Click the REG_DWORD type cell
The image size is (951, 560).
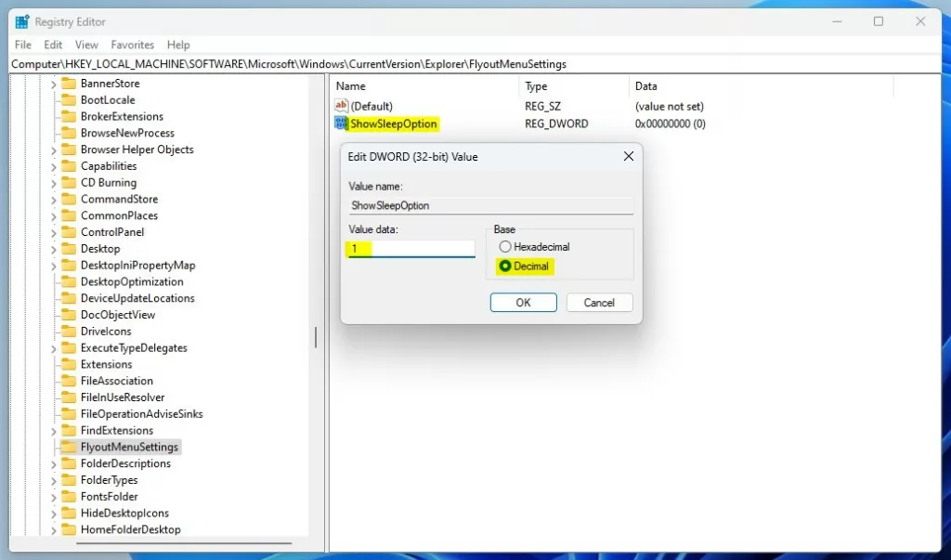tap(556, 124)
